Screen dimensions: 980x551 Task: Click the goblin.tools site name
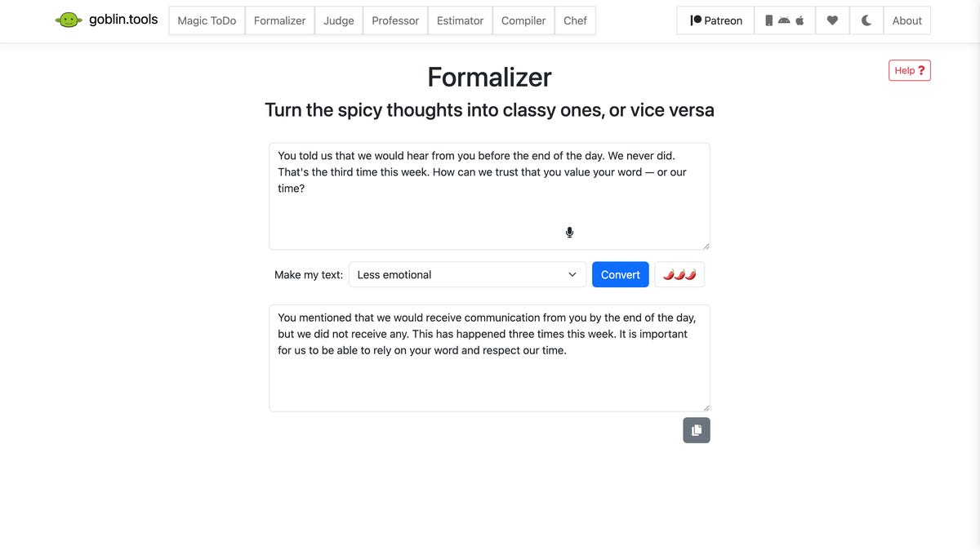(123, 20)
